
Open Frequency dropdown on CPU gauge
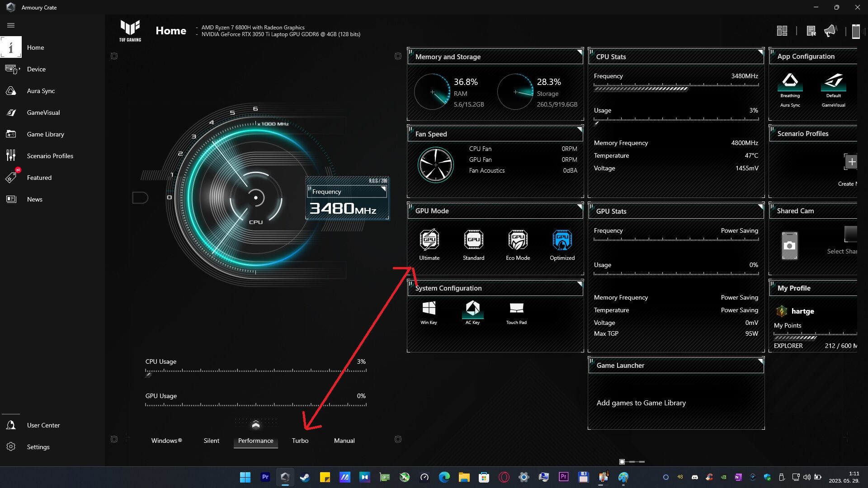347,192
